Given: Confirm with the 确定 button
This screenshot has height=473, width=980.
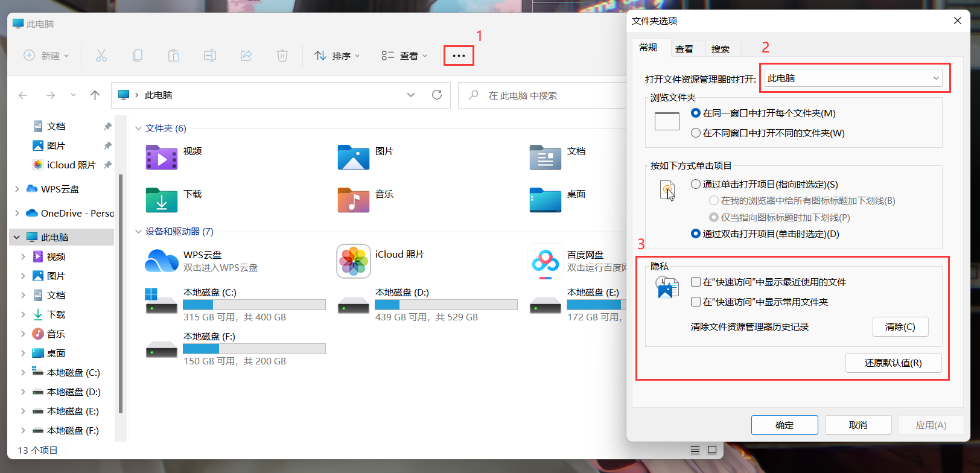Looking at the screenshot, I should (x=784, y=425).
